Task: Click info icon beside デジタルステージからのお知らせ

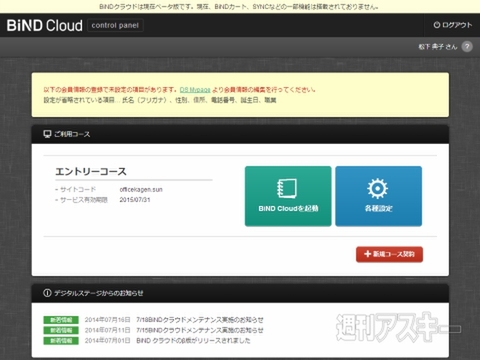Action: click(47, 293)
